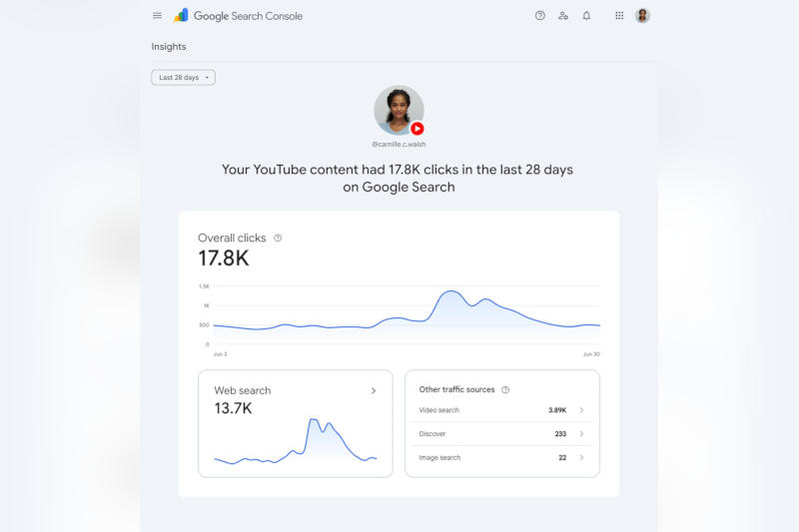Open users and settings icon
The height and width of the screenshot is (532, 799).
coord(563,16)
